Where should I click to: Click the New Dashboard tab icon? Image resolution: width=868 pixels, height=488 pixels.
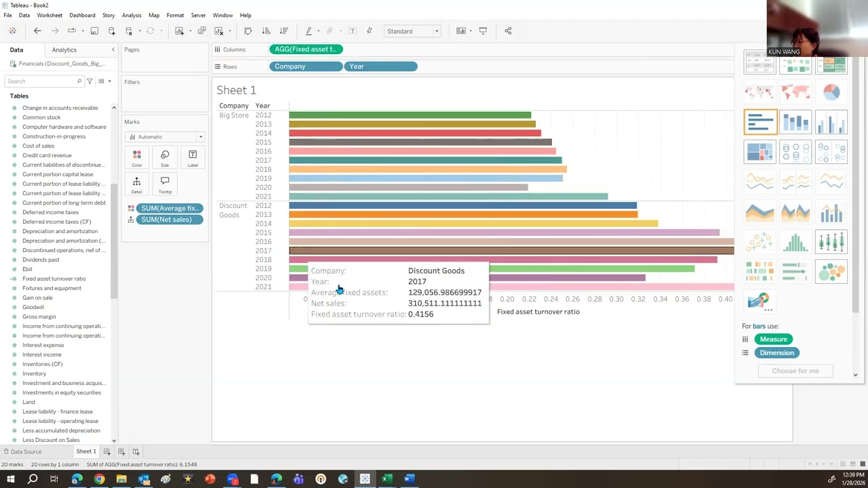(x=121, y=451)
